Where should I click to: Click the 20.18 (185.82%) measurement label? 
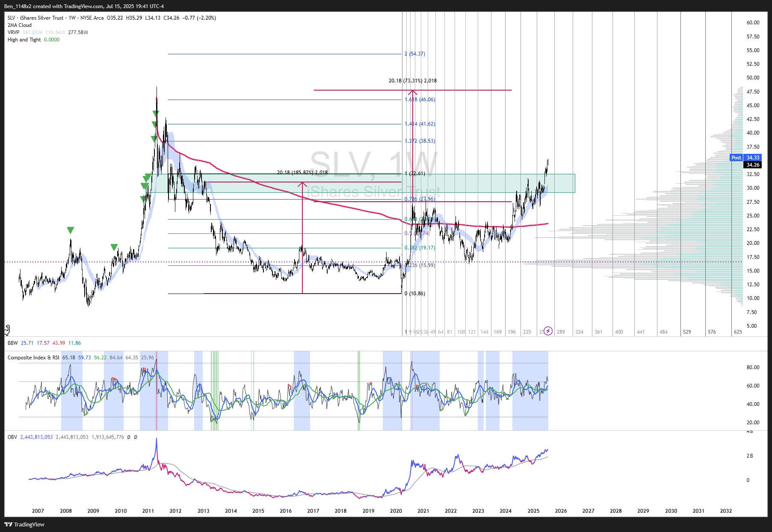[x=302, y=173]
